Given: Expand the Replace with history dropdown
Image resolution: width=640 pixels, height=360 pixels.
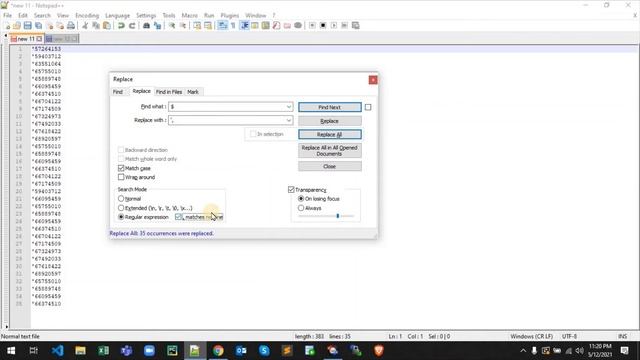Looking at the screenshot, I should [289, 120].
